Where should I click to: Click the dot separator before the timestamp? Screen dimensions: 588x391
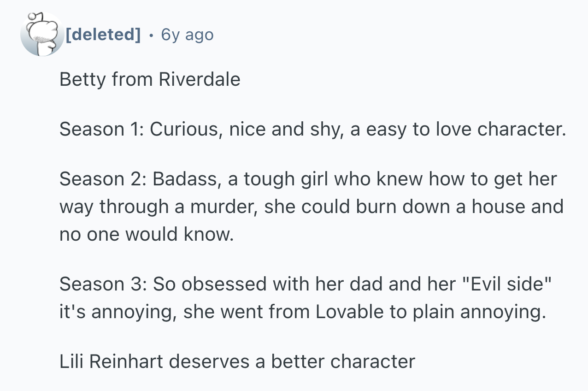point(151,34)
